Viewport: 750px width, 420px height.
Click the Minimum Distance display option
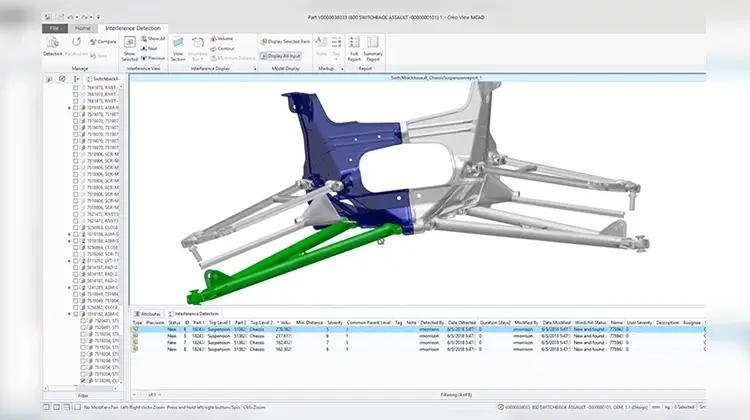coord(232,58)
